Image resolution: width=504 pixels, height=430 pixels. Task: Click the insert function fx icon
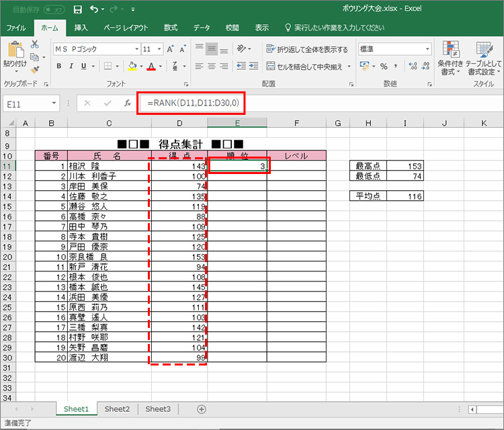(x=127, y=103)
